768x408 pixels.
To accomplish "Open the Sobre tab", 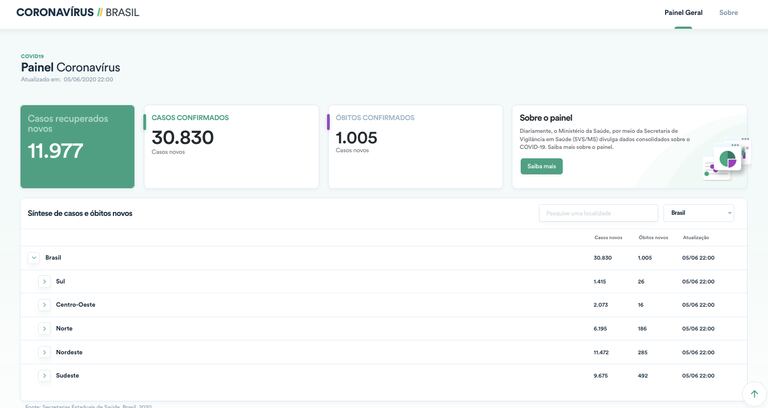I will click(728, 13).
